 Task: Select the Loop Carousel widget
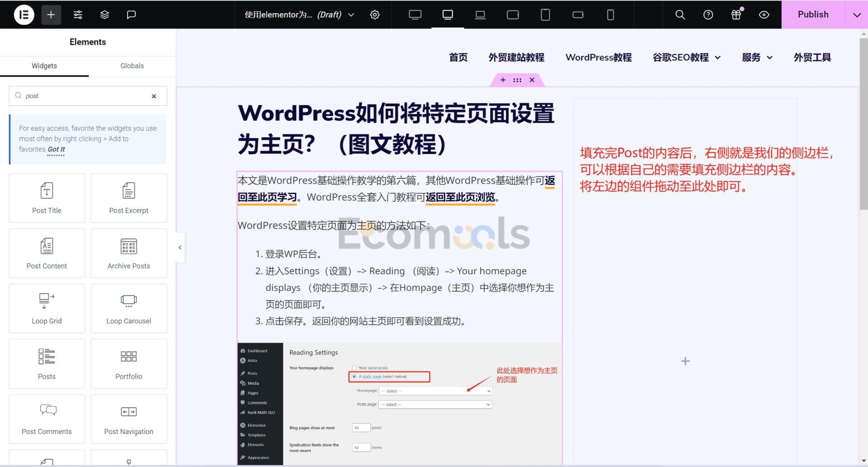pyautogui.click(x=129, y=309)
